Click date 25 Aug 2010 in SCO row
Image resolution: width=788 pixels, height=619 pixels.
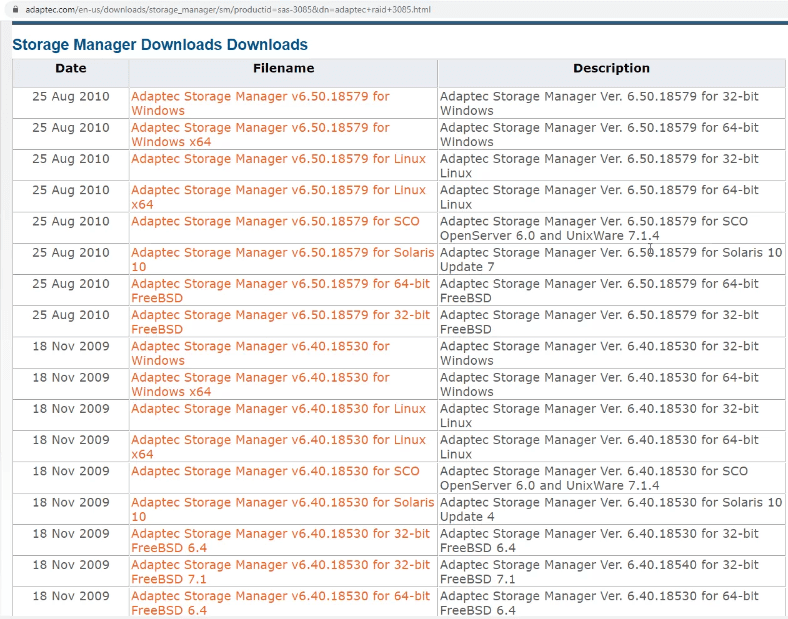[71, 221]
